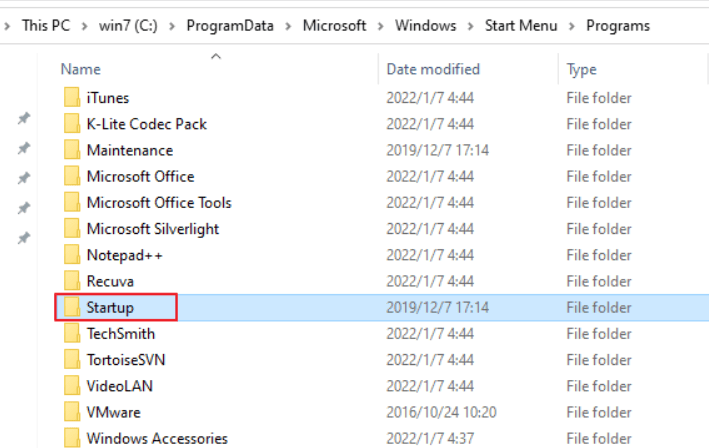Image resolution: width=709 pixels, height=448 pixels.
Task: Expand chevron after Start Menu breadcrumb
Action: tap(572, 26)
